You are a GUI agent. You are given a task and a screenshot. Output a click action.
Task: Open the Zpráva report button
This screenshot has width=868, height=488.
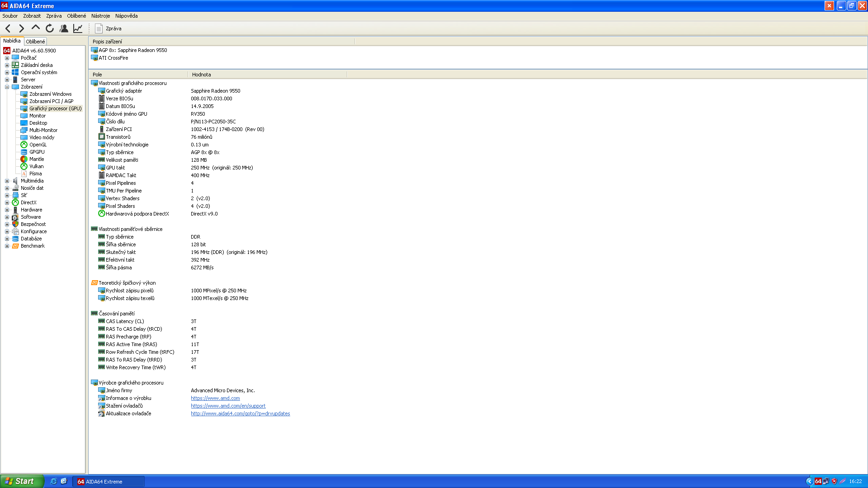point(108,28)
